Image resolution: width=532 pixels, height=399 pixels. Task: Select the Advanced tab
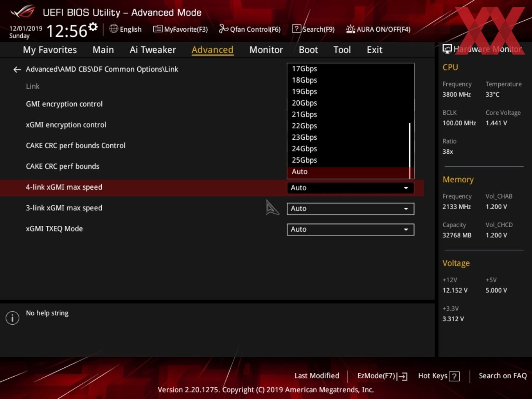click(212, 50)
